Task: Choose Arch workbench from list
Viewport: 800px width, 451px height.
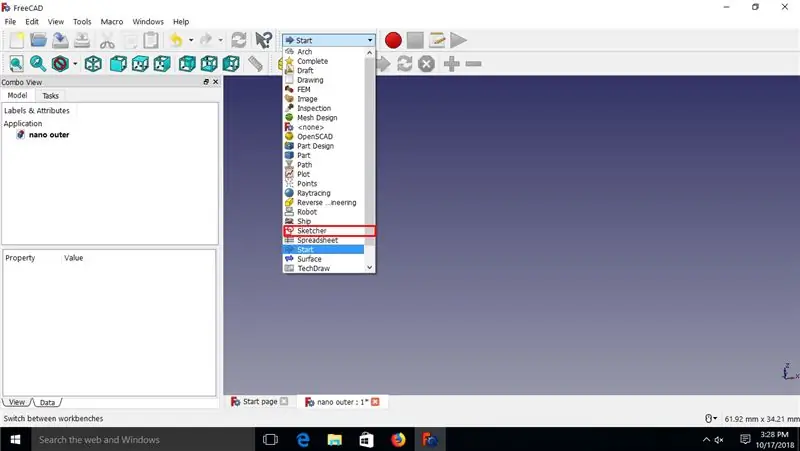Action: click(323, 52)
